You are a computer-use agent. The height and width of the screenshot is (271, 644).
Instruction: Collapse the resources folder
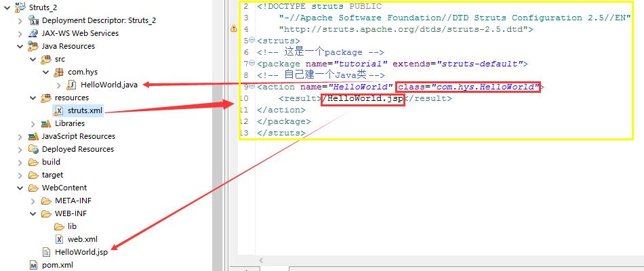pyautogui.click(x=33, y=98)
